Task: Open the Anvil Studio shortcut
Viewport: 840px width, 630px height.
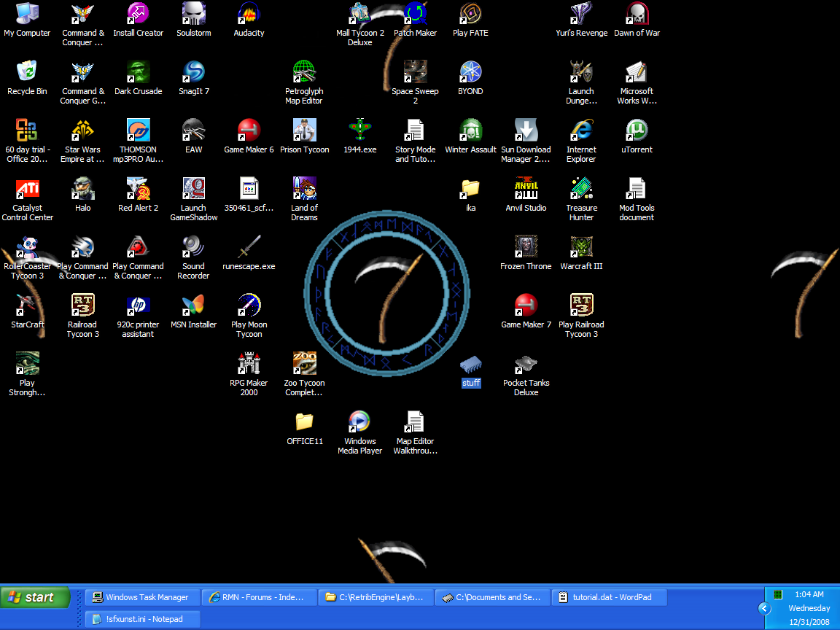Action: coord(526,190)
